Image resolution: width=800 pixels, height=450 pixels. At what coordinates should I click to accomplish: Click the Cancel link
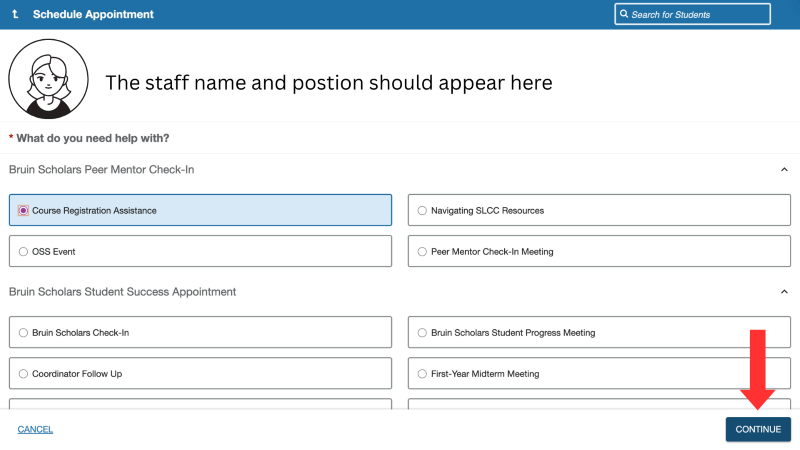[x=35, y=430]
